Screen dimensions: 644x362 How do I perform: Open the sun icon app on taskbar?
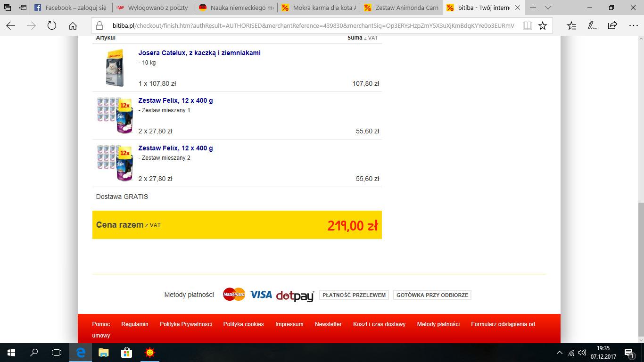pos(149,353)
